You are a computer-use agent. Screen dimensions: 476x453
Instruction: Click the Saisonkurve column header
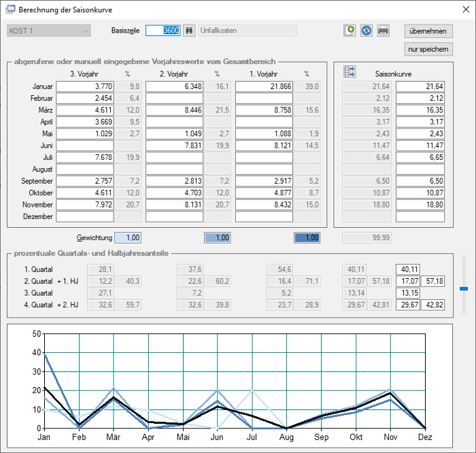point(393,74)
